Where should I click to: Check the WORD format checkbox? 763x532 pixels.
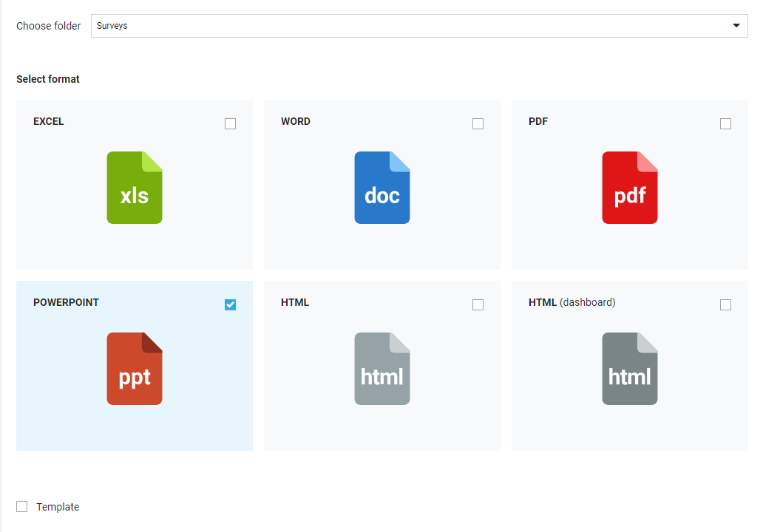pos(478,124)
